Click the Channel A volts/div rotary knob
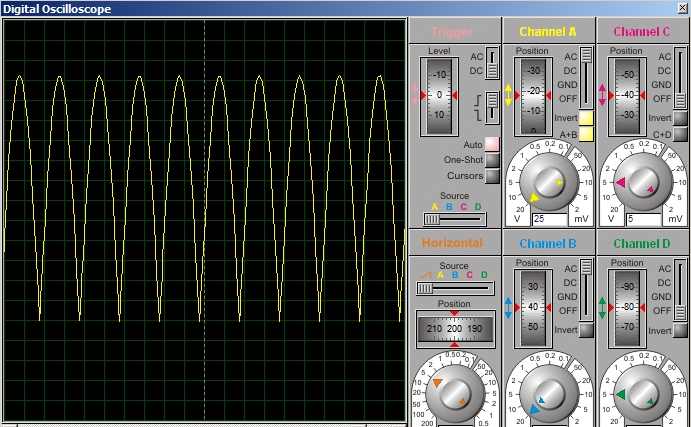Screen dimensions: 691x427 point(548,181)
